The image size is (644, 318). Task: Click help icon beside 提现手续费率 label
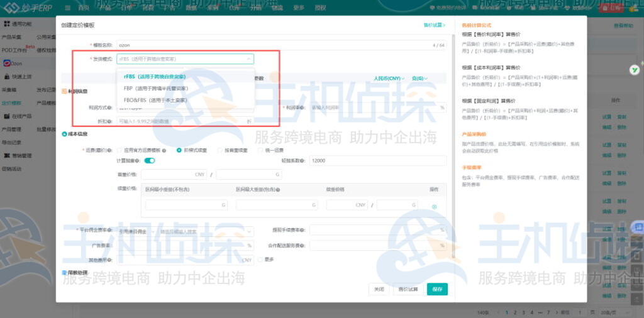click(x=303, y=230)
